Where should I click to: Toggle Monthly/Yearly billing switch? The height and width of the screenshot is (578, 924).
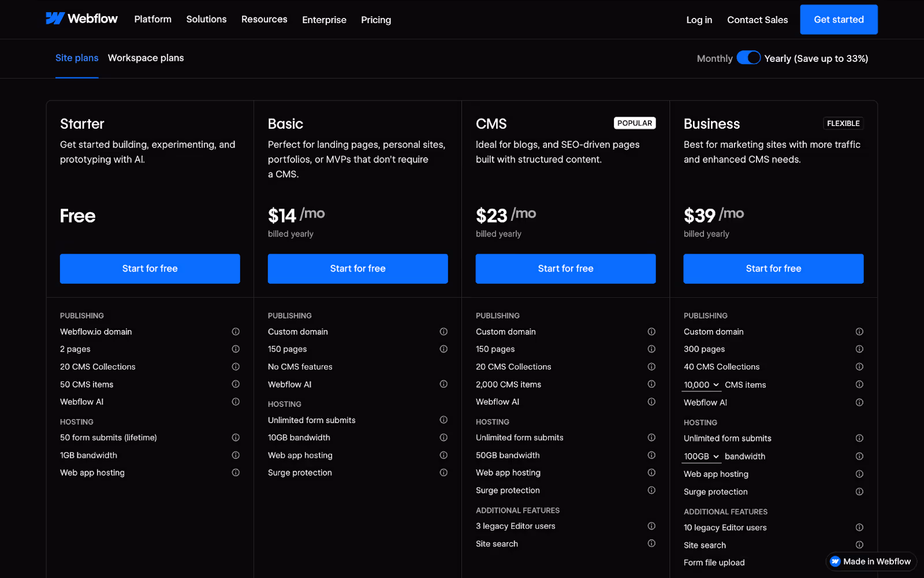click(748, 58)
